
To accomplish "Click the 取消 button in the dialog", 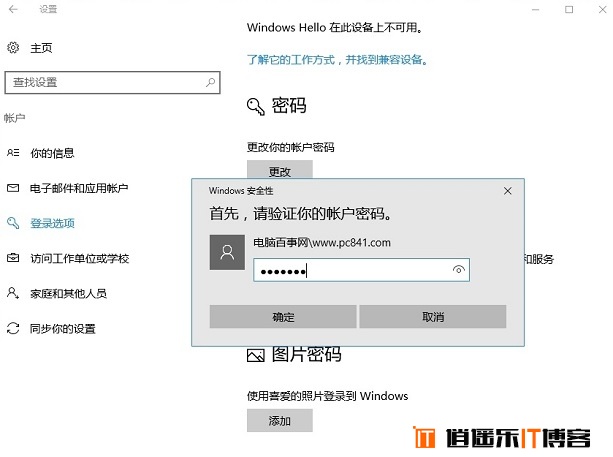I will click(x=433, y=317).
